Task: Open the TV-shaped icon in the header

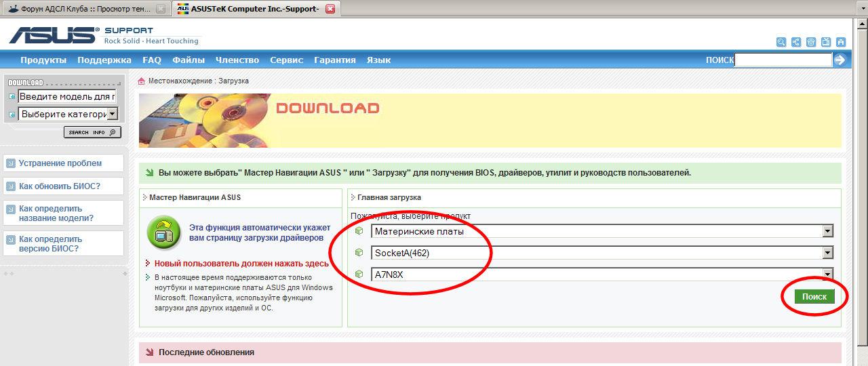Action: (x=826, y=42)
